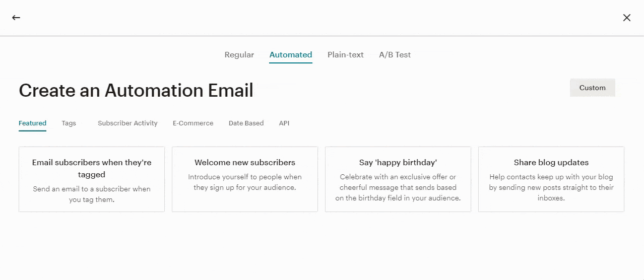The height and width of the screenshot is (280, 644).
Task: Close the campaign dialog with the X icon
Action: tap(626, 18)
